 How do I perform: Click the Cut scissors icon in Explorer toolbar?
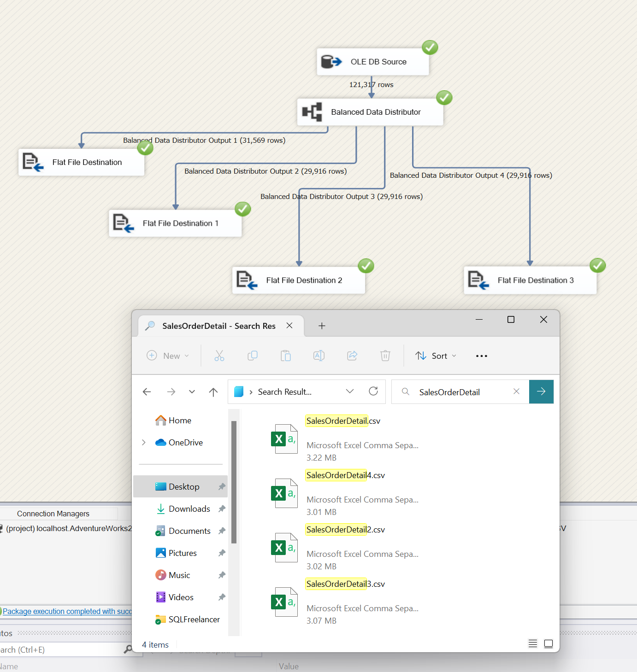pos(219,356)
